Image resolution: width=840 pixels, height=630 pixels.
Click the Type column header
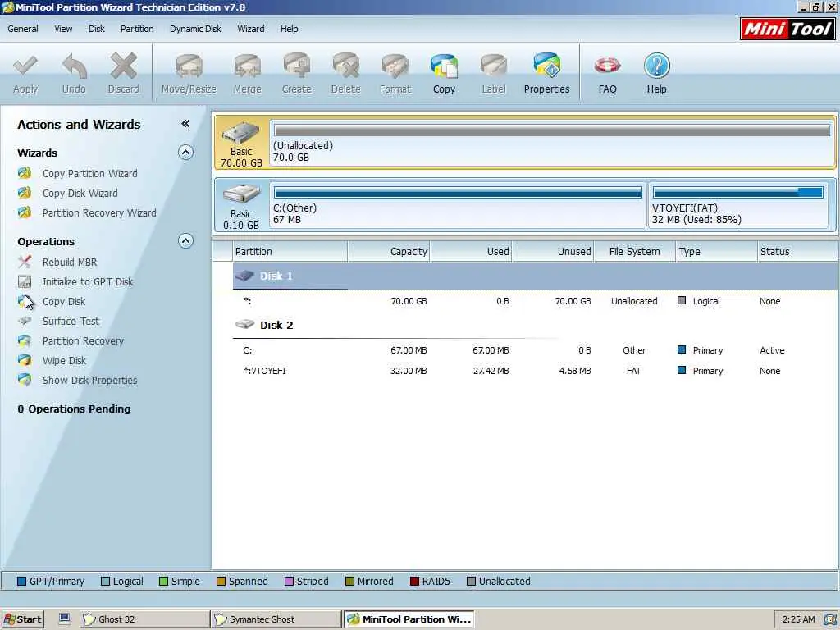click(716, 251)
